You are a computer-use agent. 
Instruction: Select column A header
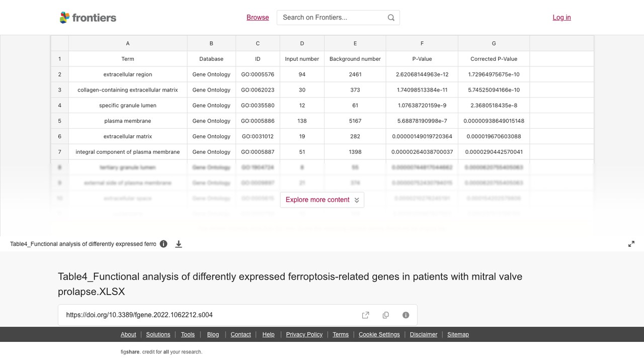[x=128, y=43]
